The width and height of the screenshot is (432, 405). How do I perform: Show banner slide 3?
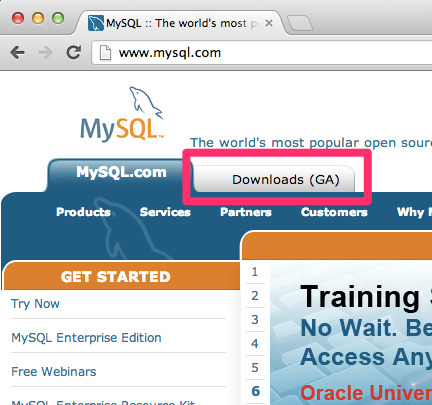(x=255, y=320)
